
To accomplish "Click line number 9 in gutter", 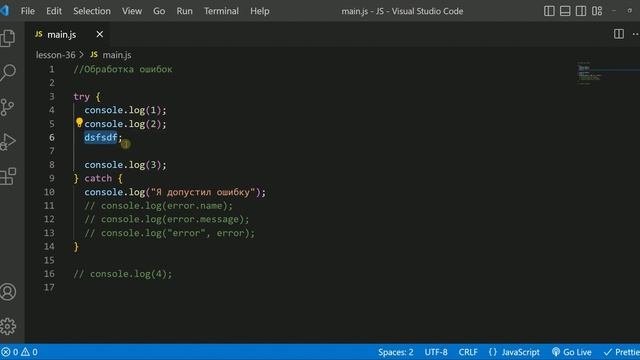I will click(52, 178).
